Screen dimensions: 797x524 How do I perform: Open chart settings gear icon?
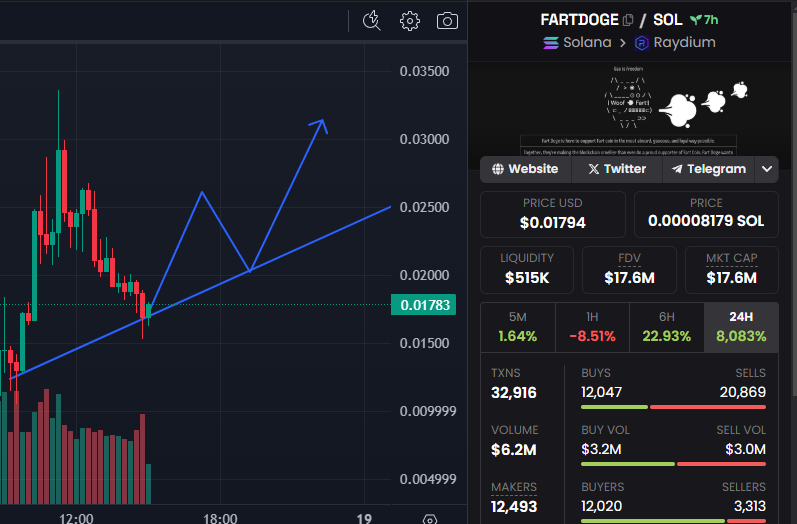[x=410, y=21]
